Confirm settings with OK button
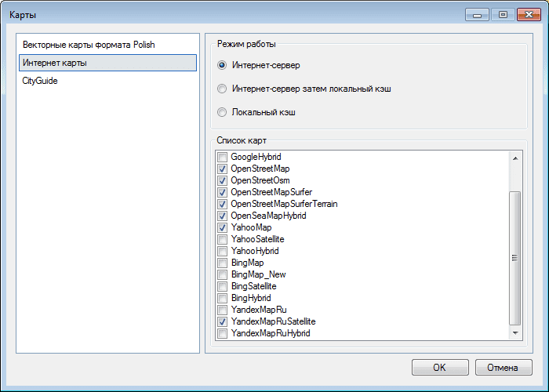549x392 pixels. [439, 368]
